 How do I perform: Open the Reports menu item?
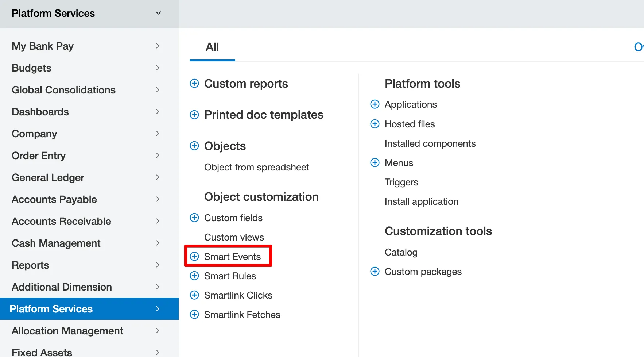(89, 265)
